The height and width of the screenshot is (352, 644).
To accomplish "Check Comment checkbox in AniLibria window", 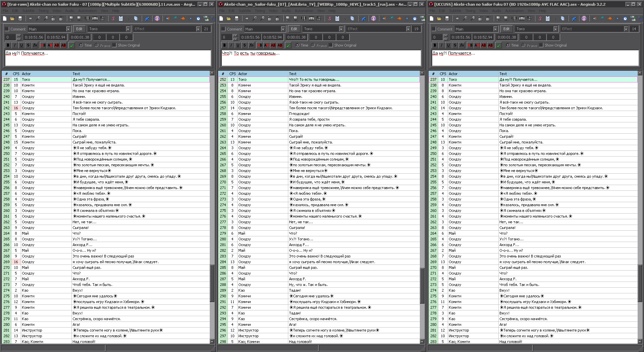I will (x=223, y=29).
